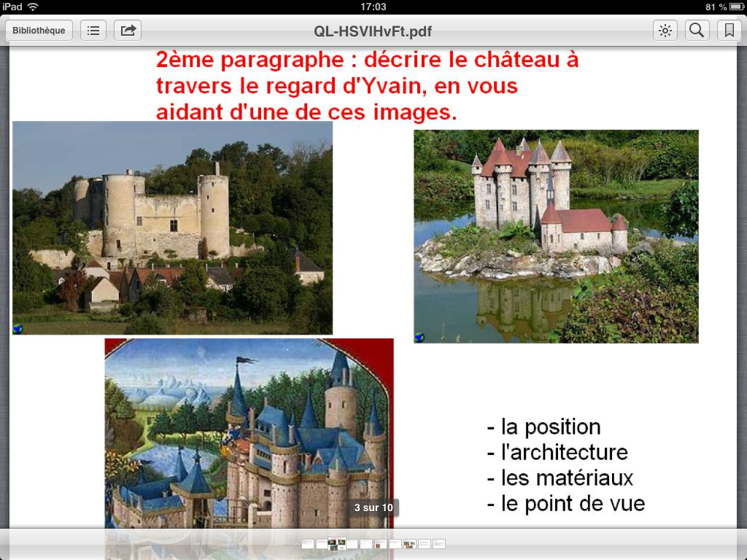Bookmark this page with the ribbon icon

point(727,31)
